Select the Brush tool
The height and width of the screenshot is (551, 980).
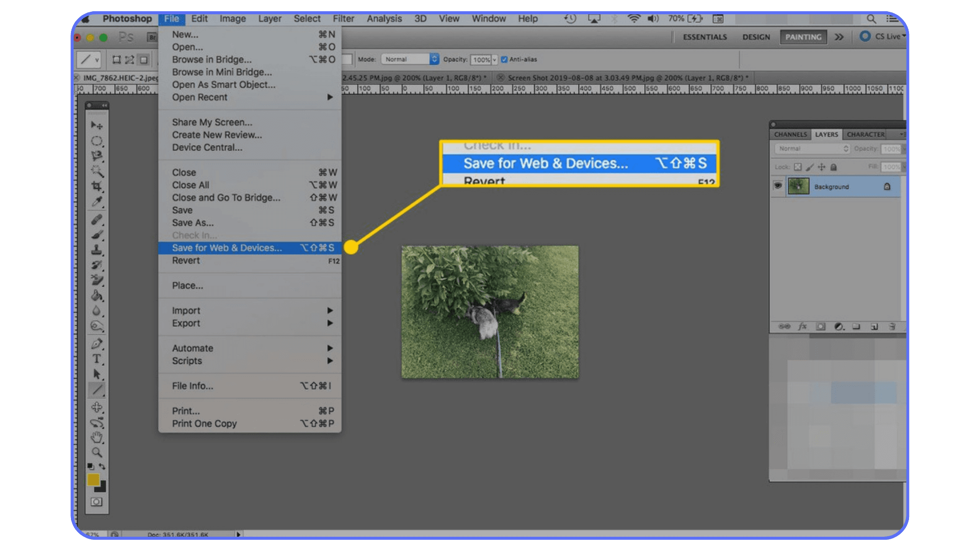97,235
